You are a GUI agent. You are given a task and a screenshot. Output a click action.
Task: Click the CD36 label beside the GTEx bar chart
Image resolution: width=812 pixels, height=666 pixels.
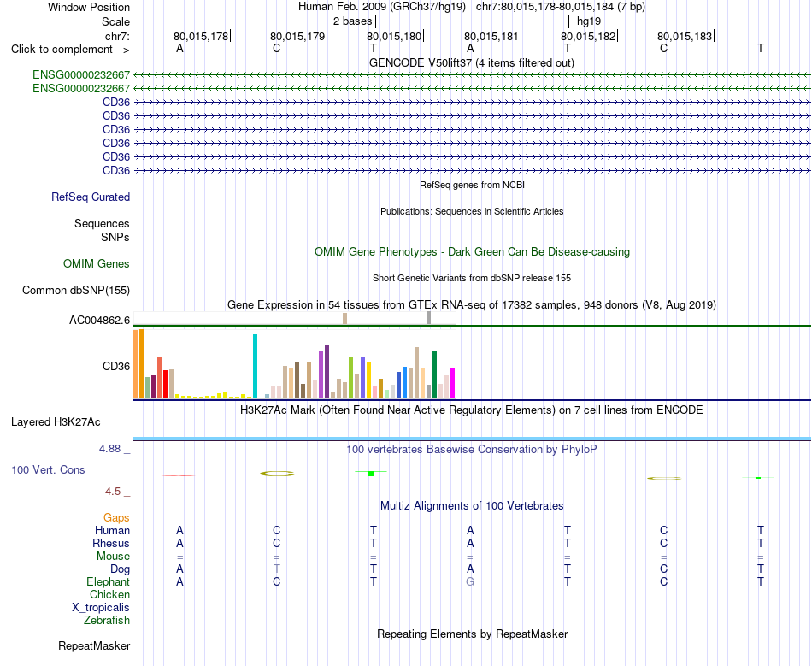point(116,366)
